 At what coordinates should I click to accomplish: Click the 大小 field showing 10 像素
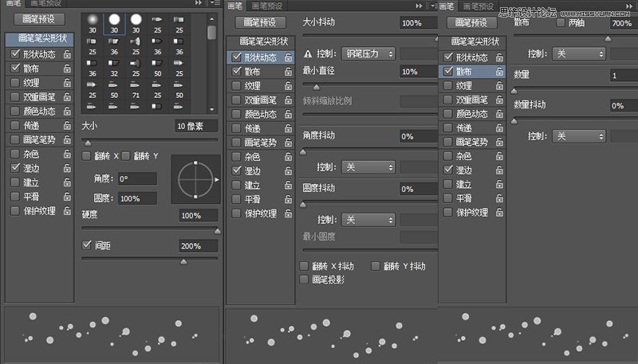tap(196, 126)
